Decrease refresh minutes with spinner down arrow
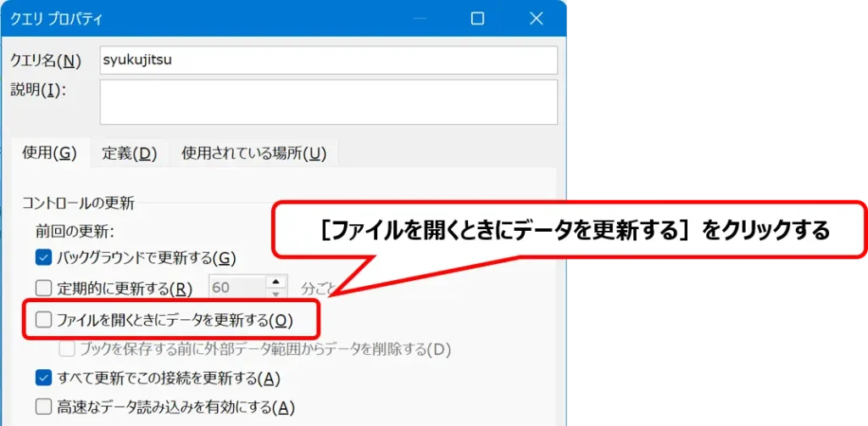Image resolution: width=868 pixels, height=426 pixels. pyautogui.click(x=276, y=294)
